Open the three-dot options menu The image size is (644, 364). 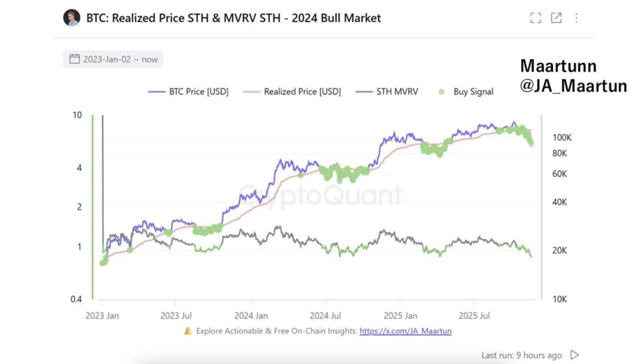pyautogui.click(x=576, y=18)
